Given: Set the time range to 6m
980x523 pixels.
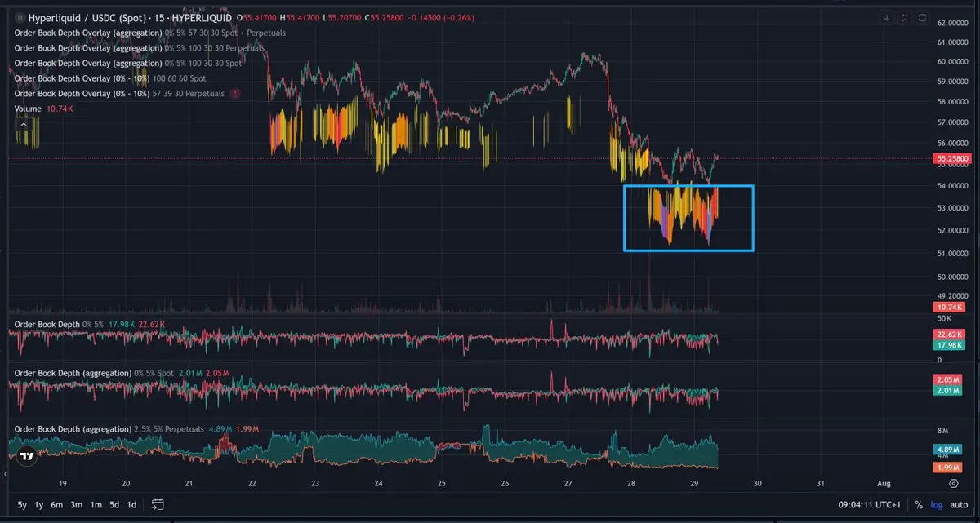Looking at the screenshot, I should click(x=57, y=505).
